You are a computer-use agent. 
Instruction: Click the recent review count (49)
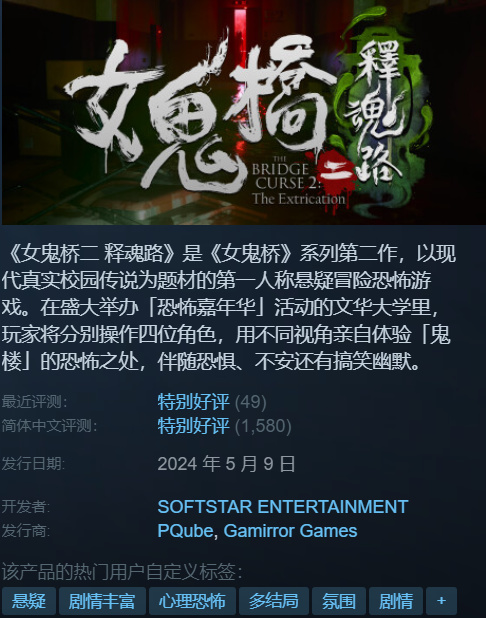251,402
